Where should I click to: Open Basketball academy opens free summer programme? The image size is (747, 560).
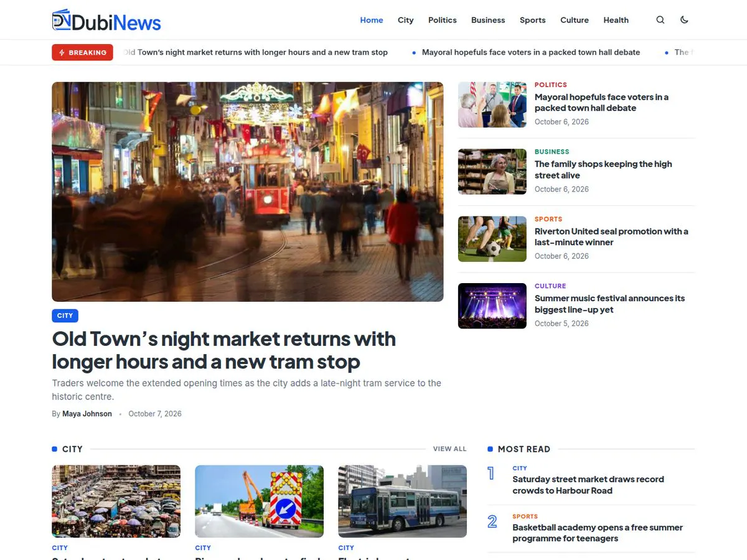click(598, 533)
